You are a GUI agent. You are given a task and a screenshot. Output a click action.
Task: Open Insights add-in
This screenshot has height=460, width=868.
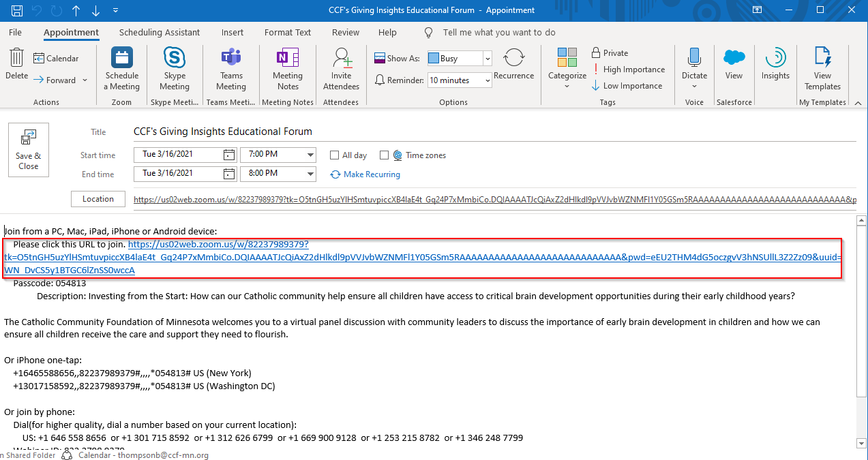click(x=775, y=65)
